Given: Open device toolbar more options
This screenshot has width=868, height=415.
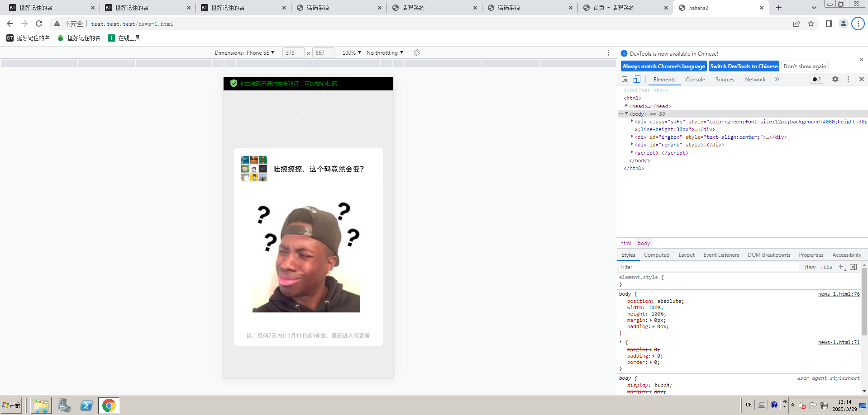Looking at the screenshot, I should (x=608, y=52).
